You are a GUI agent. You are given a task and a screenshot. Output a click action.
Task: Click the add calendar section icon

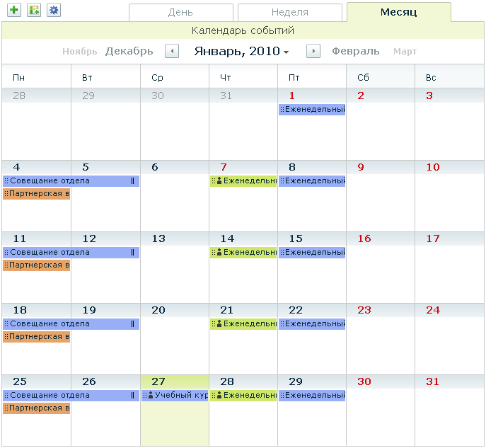pyautogui.click(x=34, y=10)
